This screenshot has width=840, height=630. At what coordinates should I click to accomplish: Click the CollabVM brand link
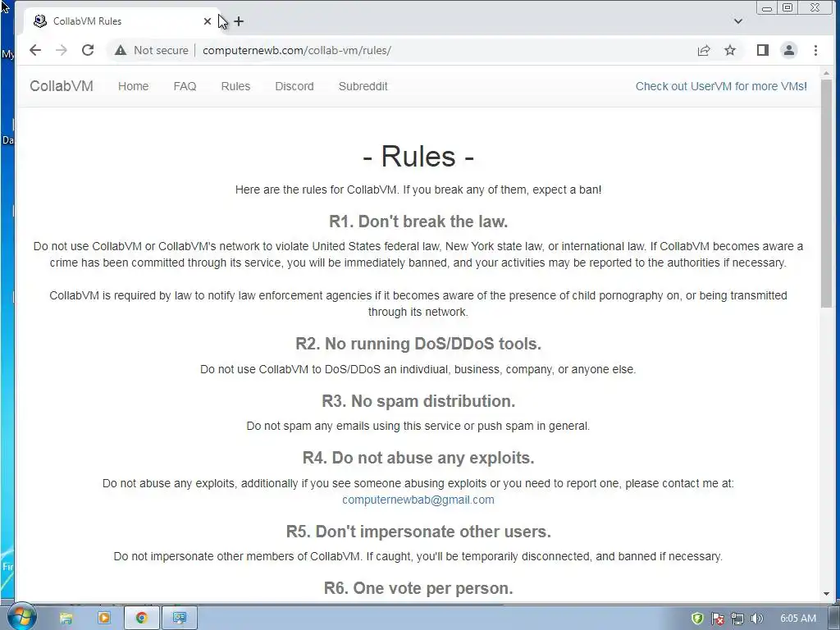point(62,86)
